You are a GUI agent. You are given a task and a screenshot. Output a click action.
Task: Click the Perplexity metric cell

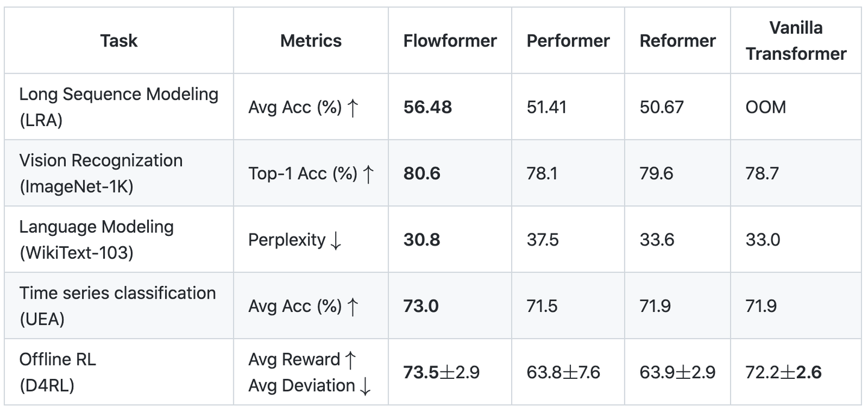pyautogui.click(x=295, y=240)
